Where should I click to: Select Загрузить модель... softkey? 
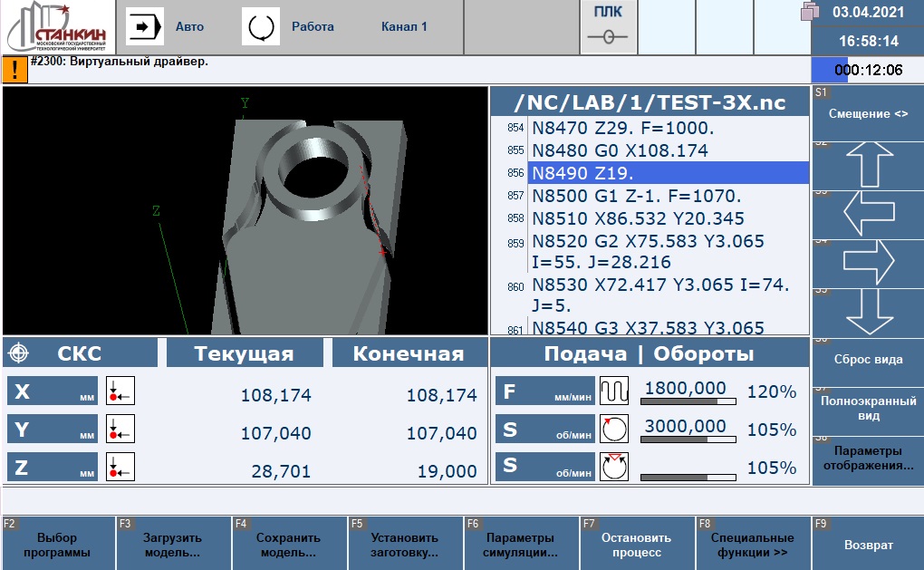coord(172,545)
